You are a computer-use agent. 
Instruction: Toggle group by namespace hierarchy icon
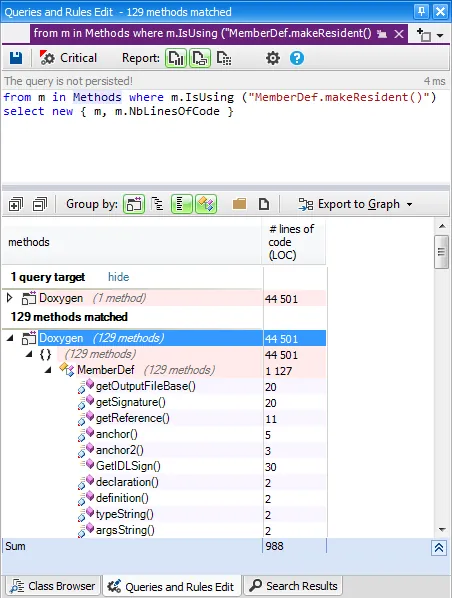[x=157, y=204]
